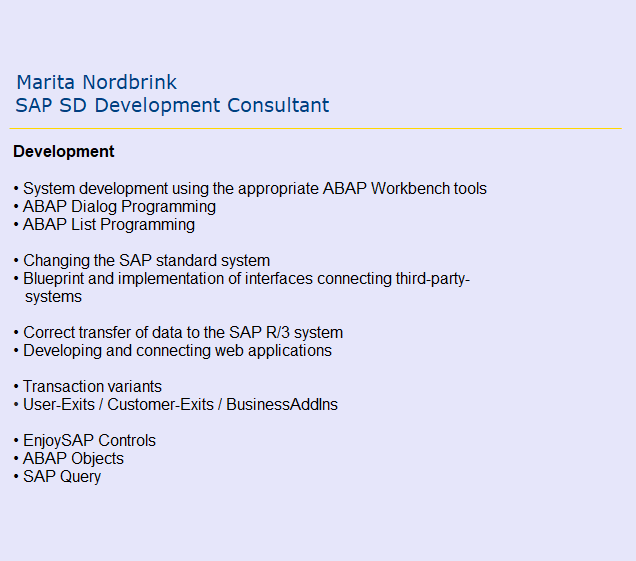Select the ABAP List Programming item

[108, 224]
